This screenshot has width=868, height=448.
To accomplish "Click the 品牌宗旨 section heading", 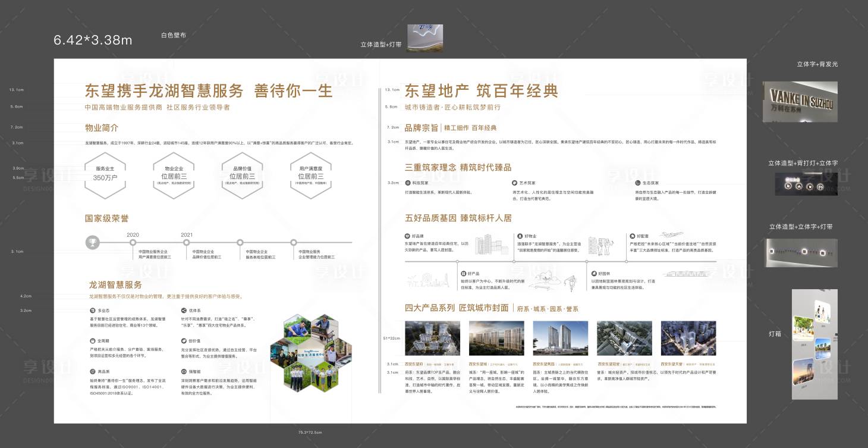I will [x=422, y=127].
